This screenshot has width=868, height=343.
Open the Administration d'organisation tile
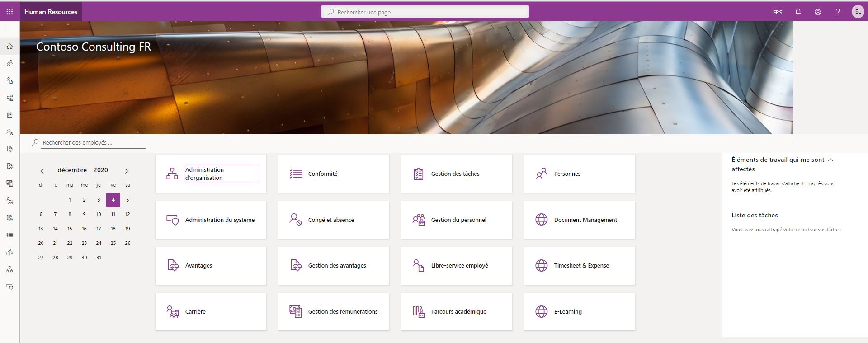pos(211,174)
